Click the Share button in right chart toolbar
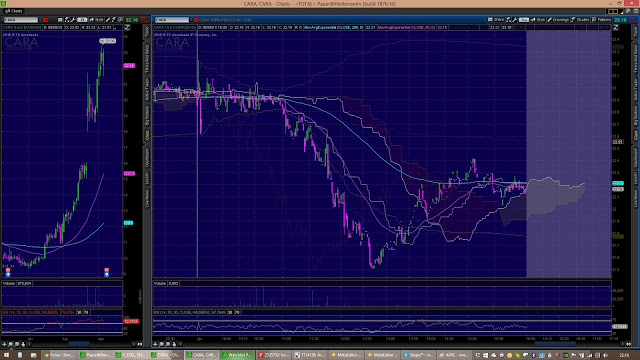 (496, 20)
